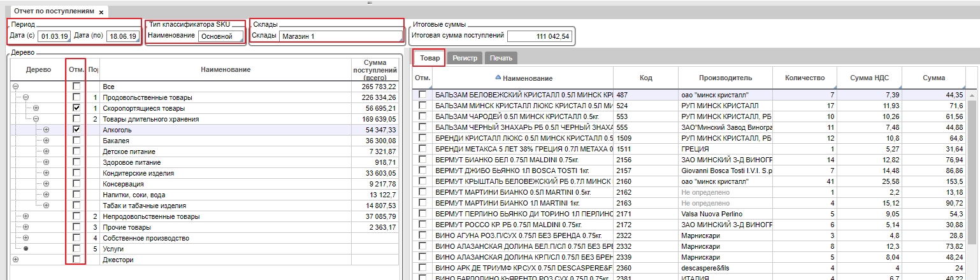The image size is (980, 280).
Task: Click the Склады field showing Магазин 1
Action: click(340, 36)
